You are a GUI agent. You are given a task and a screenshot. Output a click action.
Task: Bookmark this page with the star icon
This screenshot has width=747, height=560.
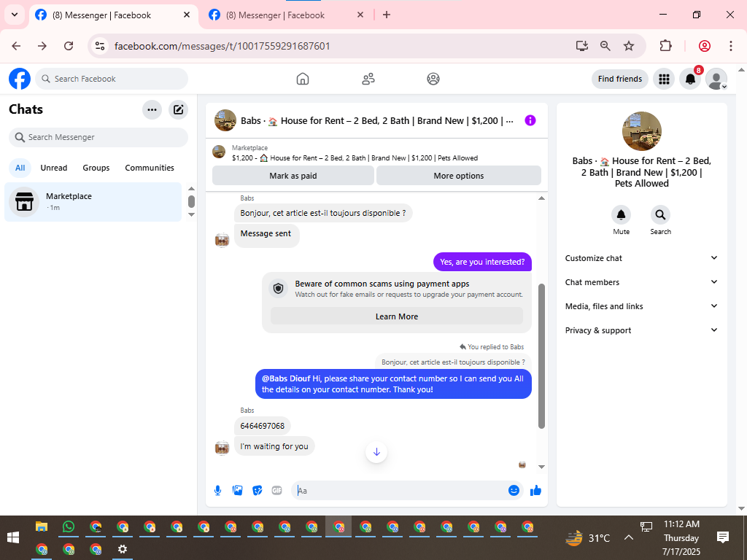tap(629, 46)
